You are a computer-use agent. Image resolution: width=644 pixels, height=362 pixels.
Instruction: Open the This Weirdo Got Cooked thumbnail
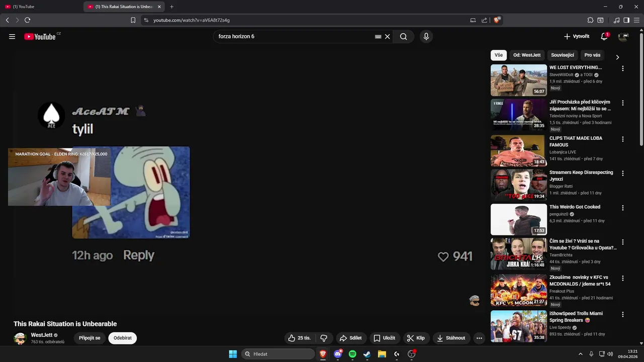point(519,219)
